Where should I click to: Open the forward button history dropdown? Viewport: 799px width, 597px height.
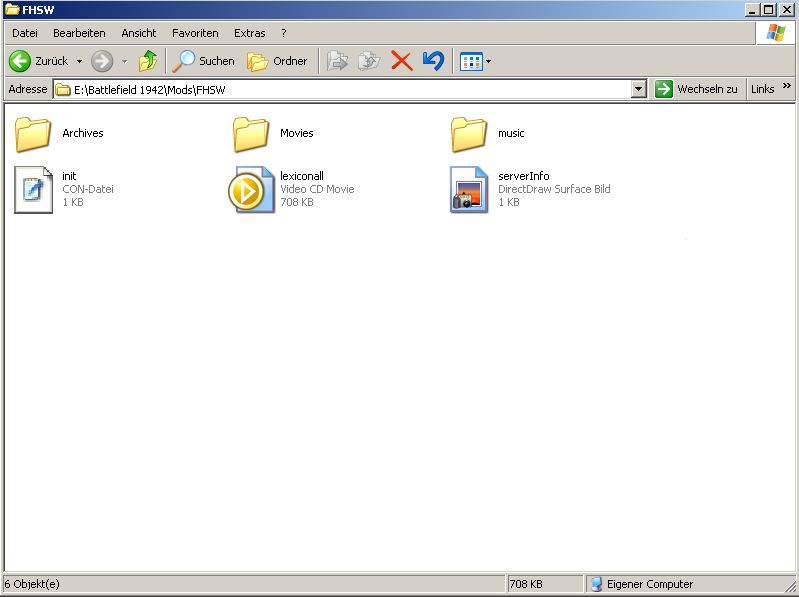125,61
